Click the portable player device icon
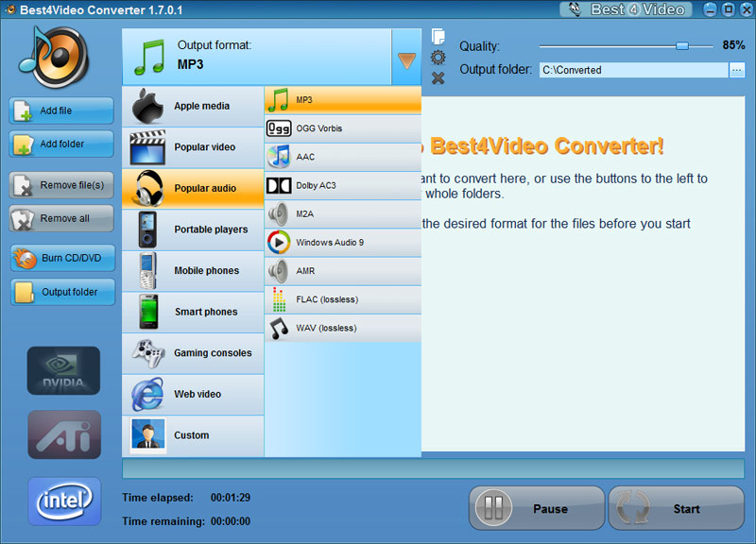This screenshot has width=756, height=544. (147, 229)
